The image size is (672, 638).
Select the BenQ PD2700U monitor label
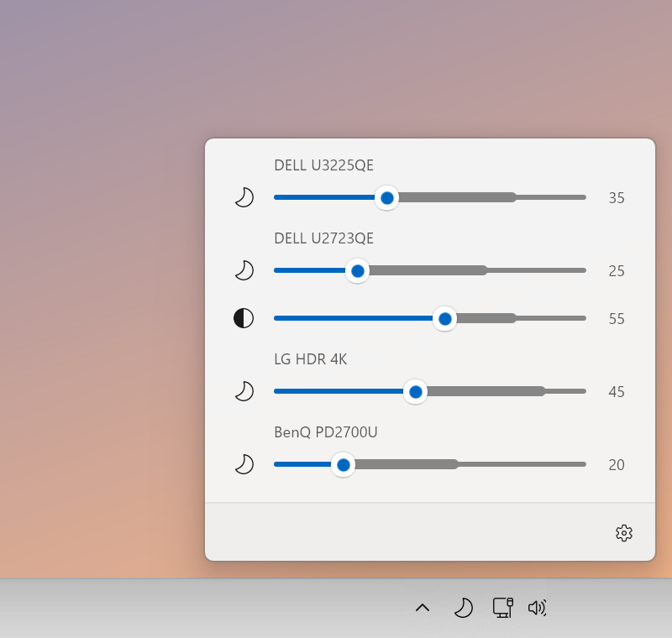point(326,432)
